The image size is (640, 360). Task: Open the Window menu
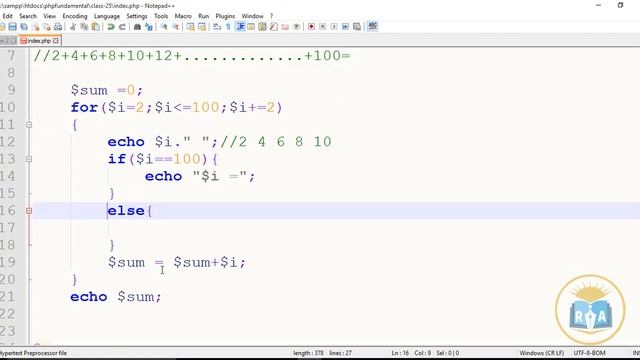click(252, 16)
